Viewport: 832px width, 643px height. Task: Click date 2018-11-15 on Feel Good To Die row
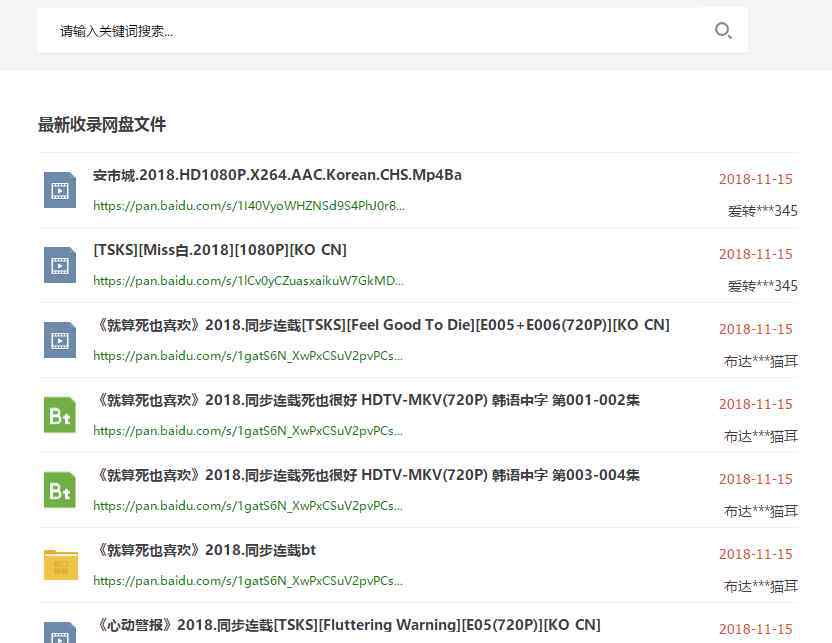tap(756, 329)
